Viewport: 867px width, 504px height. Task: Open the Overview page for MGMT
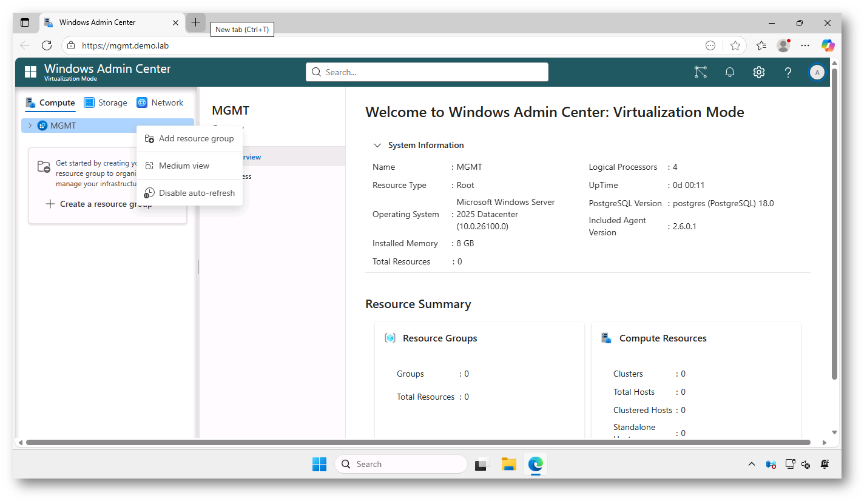point(250,156)
